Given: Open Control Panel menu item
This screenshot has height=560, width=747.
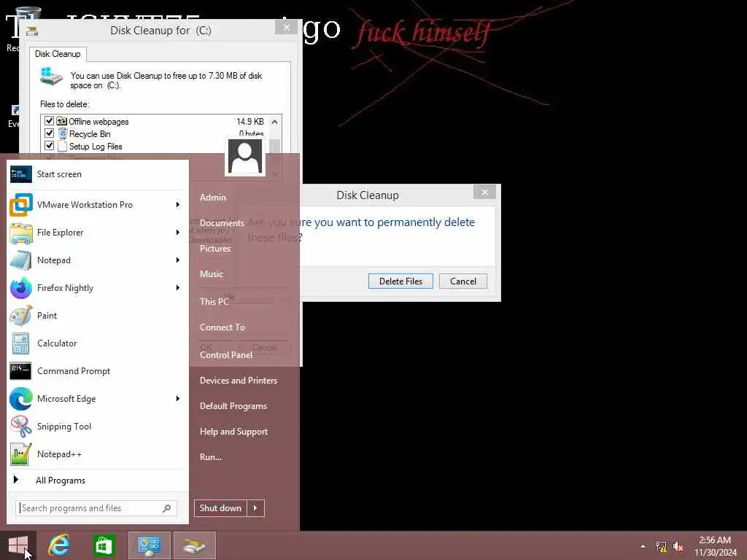Looking at the screenshot, I should point(226,355).
